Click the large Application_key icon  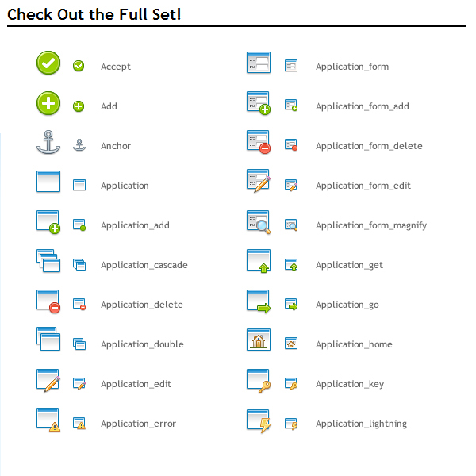click(x=259, y=381)
